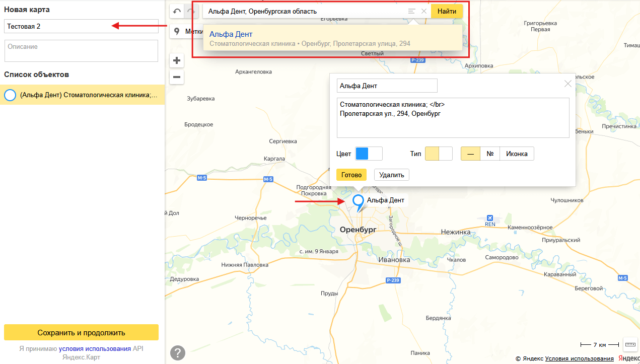Clear the search field with X

(424, 11)
